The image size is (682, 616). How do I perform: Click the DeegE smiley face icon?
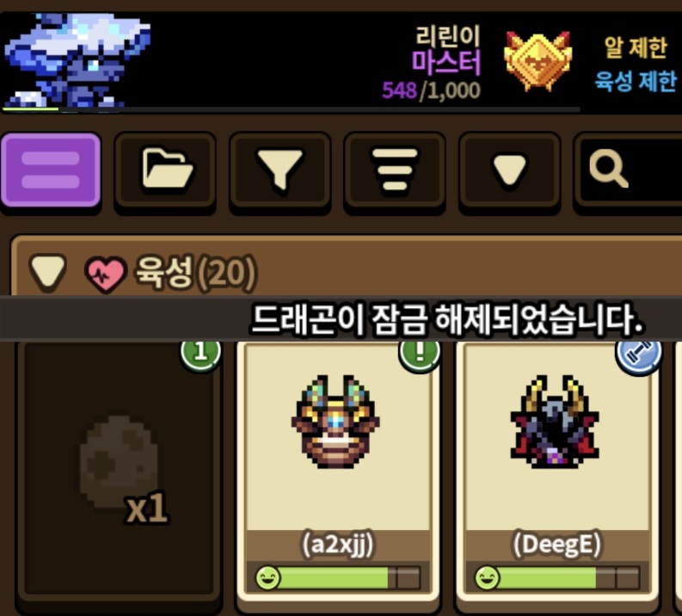point(487,578)
